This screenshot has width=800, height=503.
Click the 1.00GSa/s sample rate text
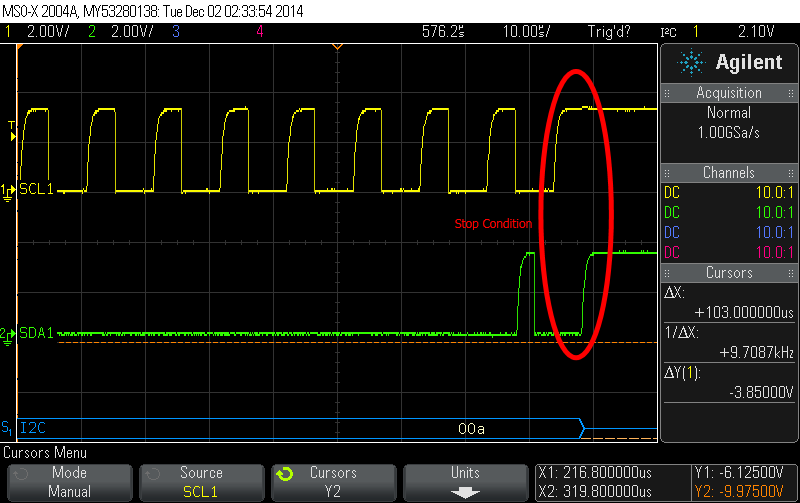pyautogui.click(x=729, y=133)
